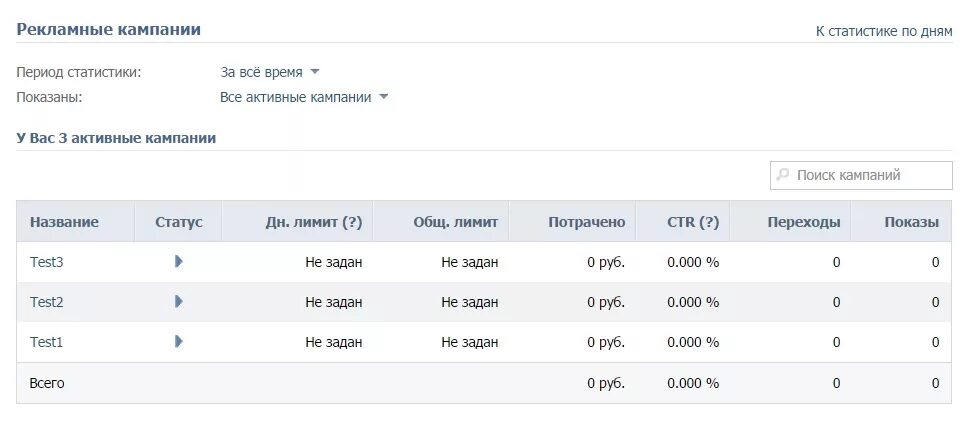966x441 pixels.
Task: Open the 'К статистике по дням' link
Action: [884, 31]
